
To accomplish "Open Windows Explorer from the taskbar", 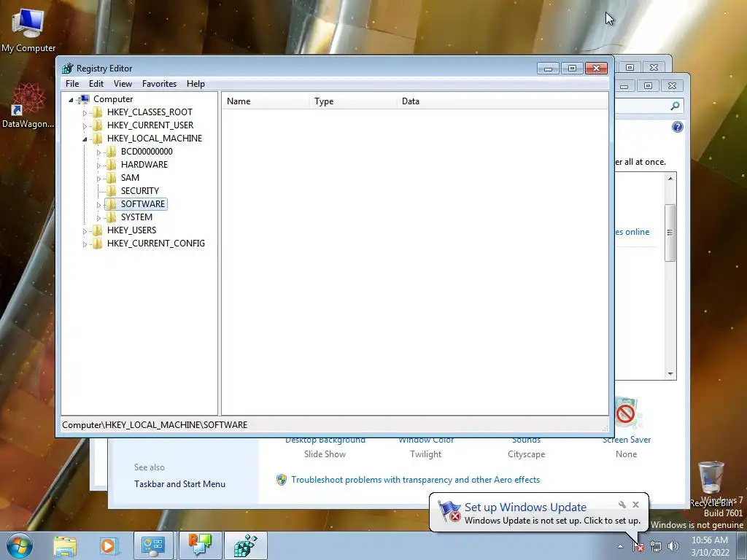I will pyautogui.click(x=65, y=545).
